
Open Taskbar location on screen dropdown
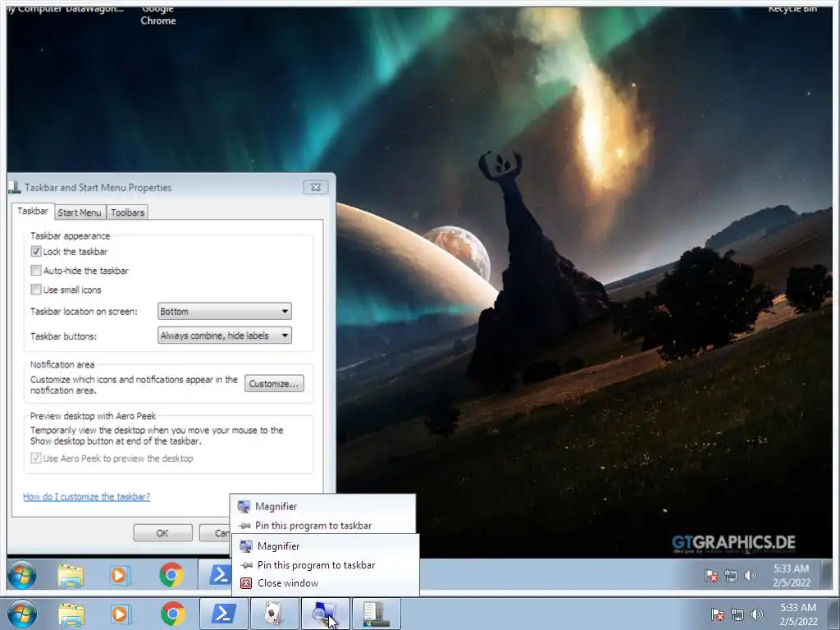225,311
